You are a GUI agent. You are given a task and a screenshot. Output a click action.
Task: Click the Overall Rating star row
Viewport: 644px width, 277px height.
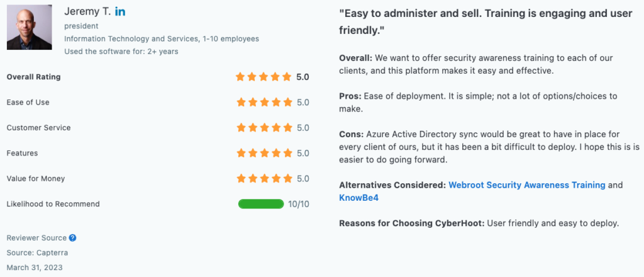(264, 77)
